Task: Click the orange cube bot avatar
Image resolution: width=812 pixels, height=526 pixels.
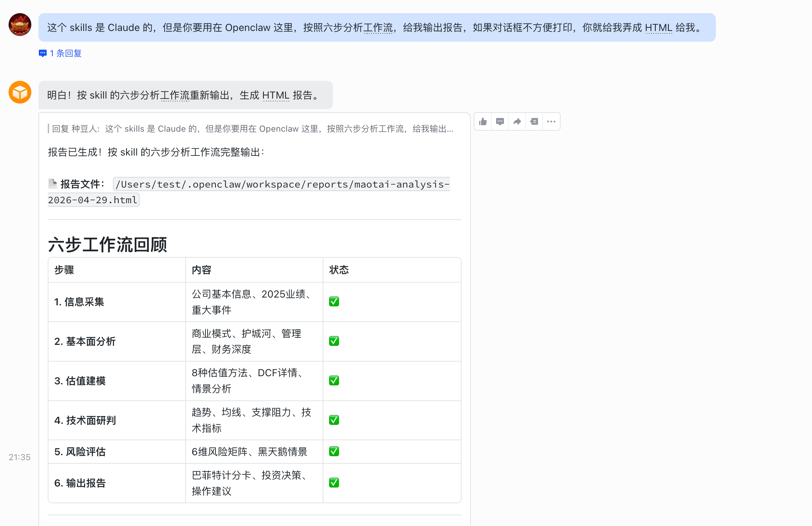Action: click(20, 92)
